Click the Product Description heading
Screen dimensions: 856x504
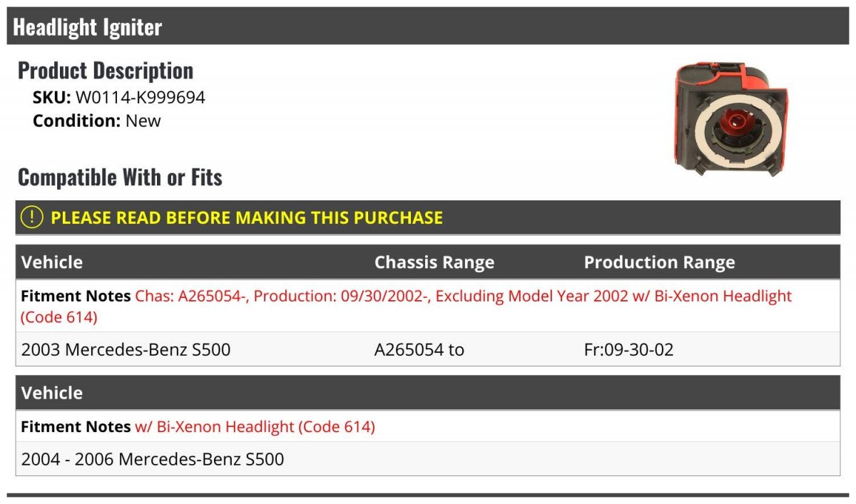[106, 70]
